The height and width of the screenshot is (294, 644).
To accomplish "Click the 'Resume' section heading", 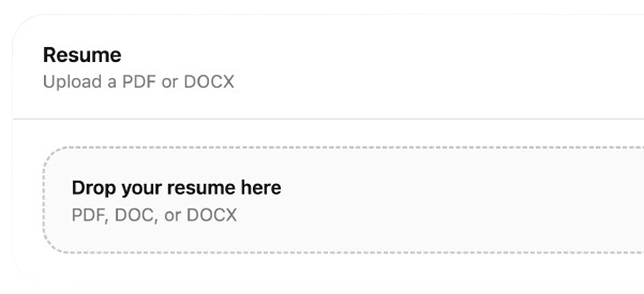I will coord(82,55).
